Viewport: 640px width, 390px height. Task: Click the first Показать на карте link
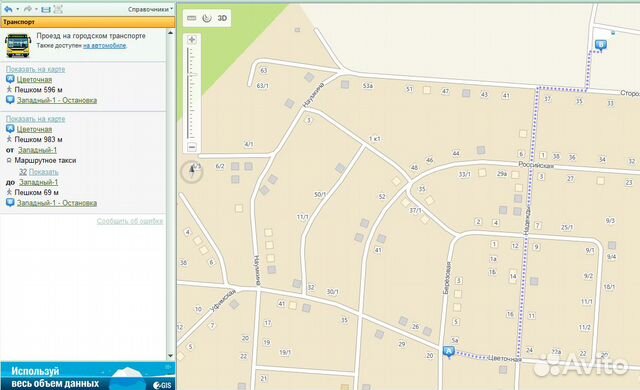tap(36, 69)
